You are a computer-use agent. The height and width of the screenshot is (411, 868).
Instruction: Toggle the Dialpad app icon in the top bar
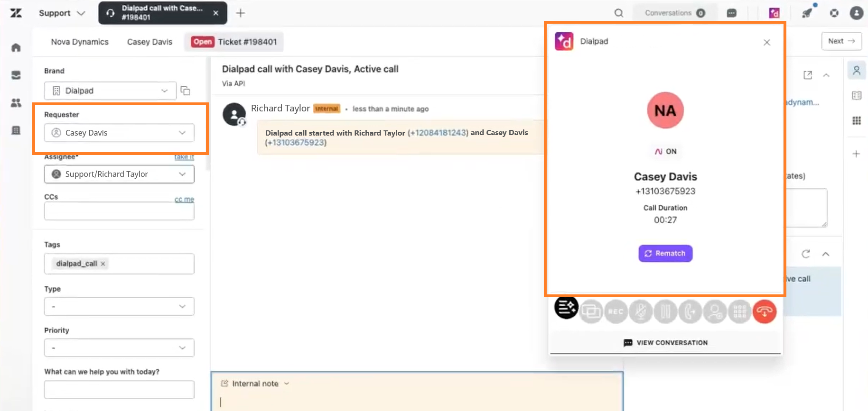[x=775, y=13]
